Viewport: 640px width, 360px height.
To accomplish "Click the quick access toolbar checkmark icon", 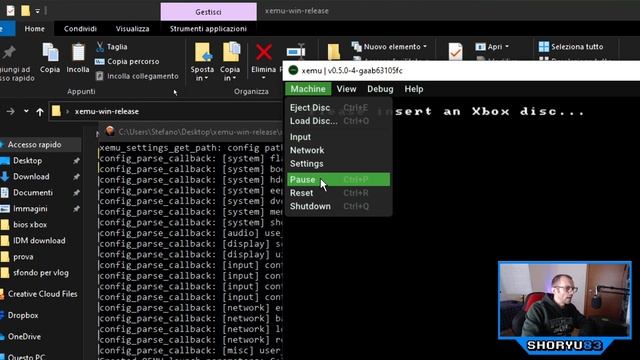I will [x=11, y=11].
